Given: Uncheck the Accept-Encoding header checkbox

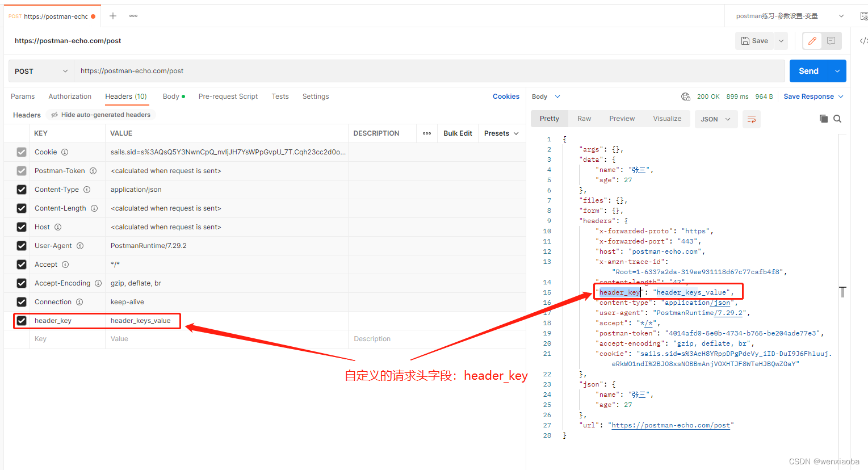Looking at the screenshot, I should click(x=22, y=283).
